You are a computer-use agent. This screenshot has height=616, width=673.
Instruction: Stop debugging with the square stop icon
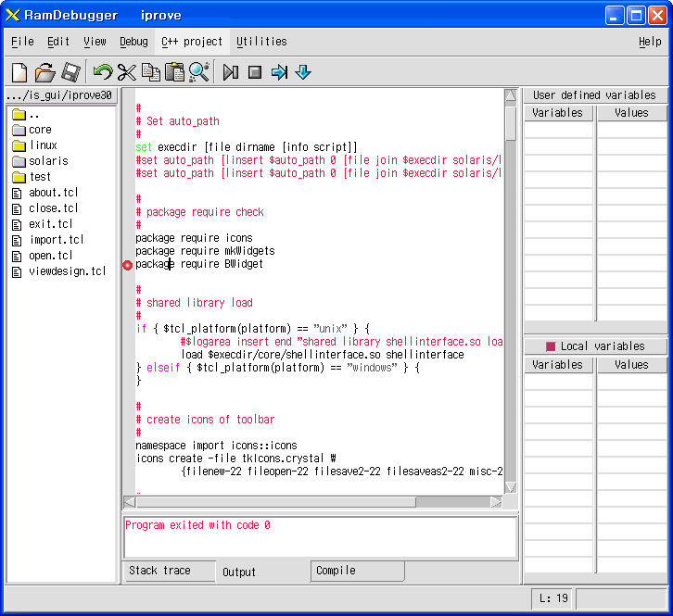(x=255, y=72)
